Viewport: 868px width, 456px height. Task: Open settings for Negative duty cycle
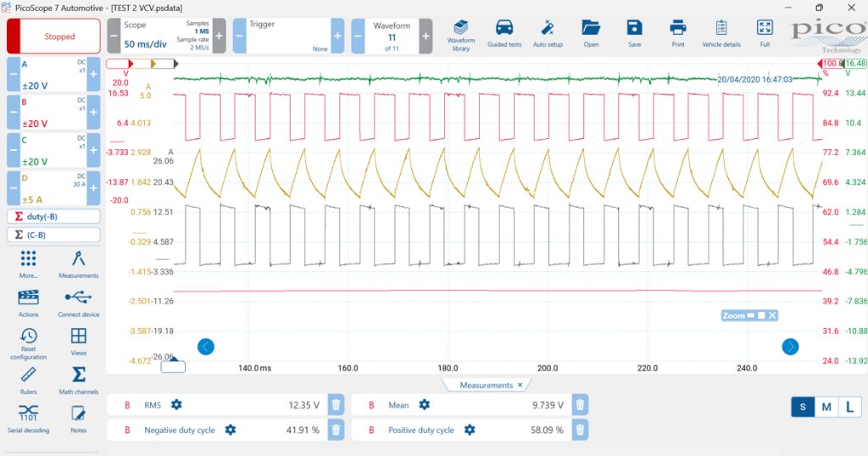[231, 430]
